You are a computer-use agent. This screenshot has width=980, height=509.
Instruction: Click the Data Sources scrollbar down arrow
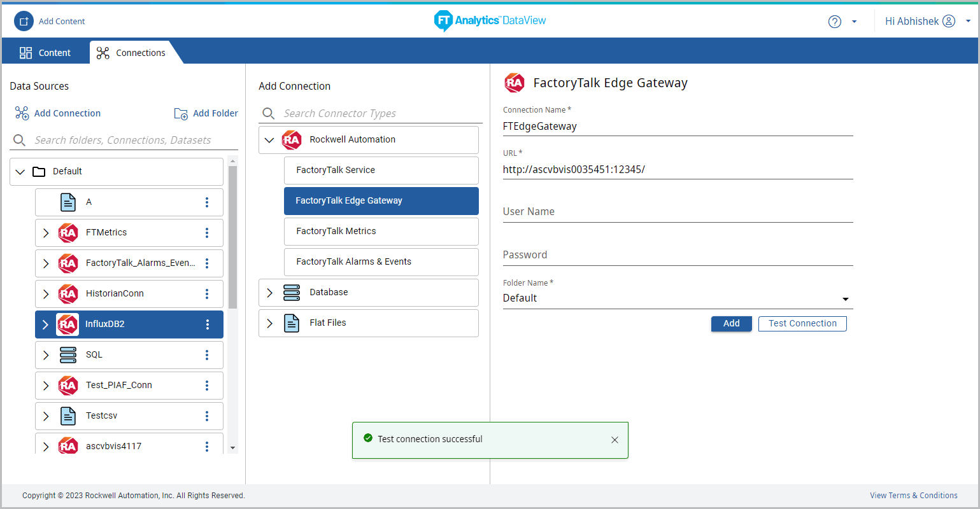click(232, 448)
